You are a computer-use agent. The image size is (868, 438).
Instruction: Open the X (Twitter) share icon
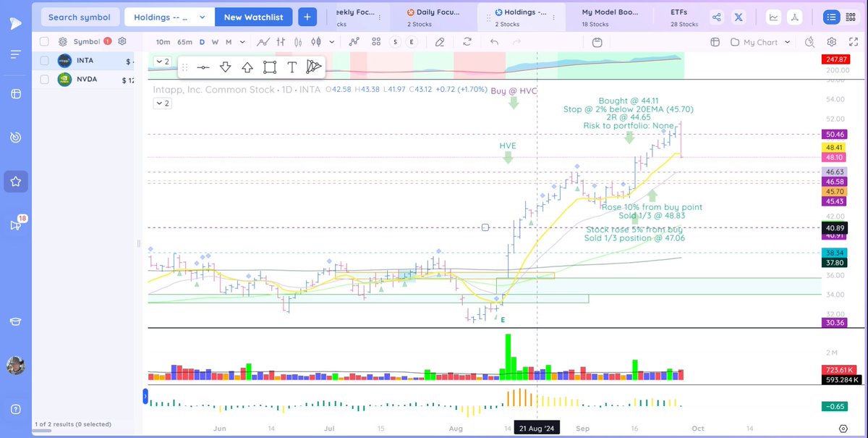click(739, 17)
